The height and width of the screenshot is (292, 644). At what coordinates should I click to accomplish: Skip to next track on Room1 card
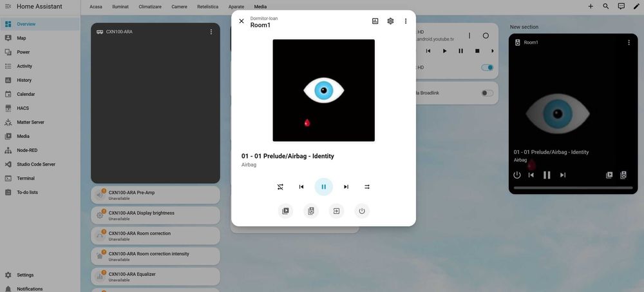[x=563, y=175]
